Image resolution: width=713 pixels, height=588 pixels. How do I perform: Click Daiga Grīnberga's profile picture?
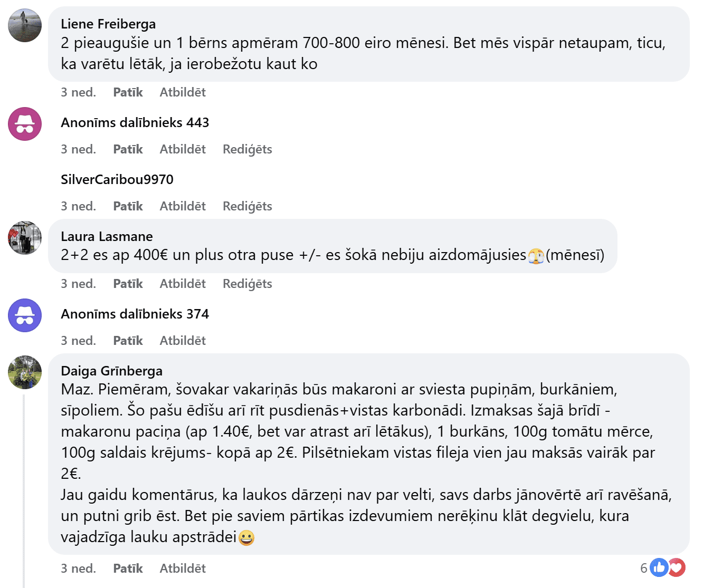pos(25,372)
